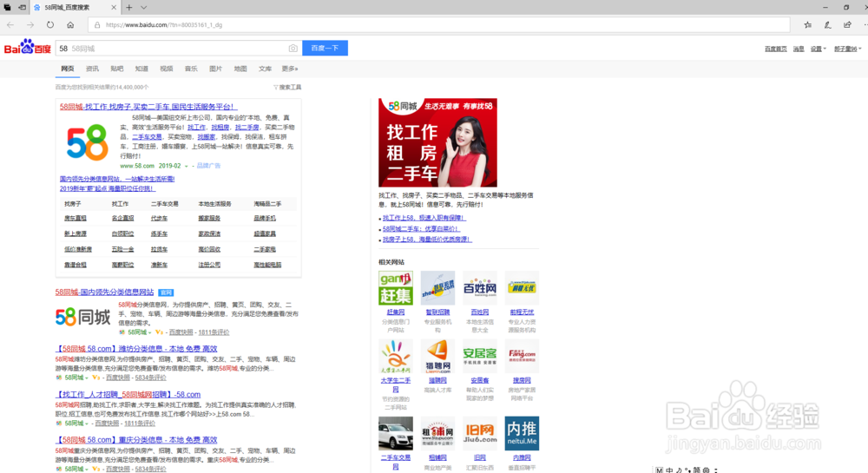The width and height of the screenshot is (868, 473).
Task: Show the tab preview dropdown chevron
Action: point(144,8)
